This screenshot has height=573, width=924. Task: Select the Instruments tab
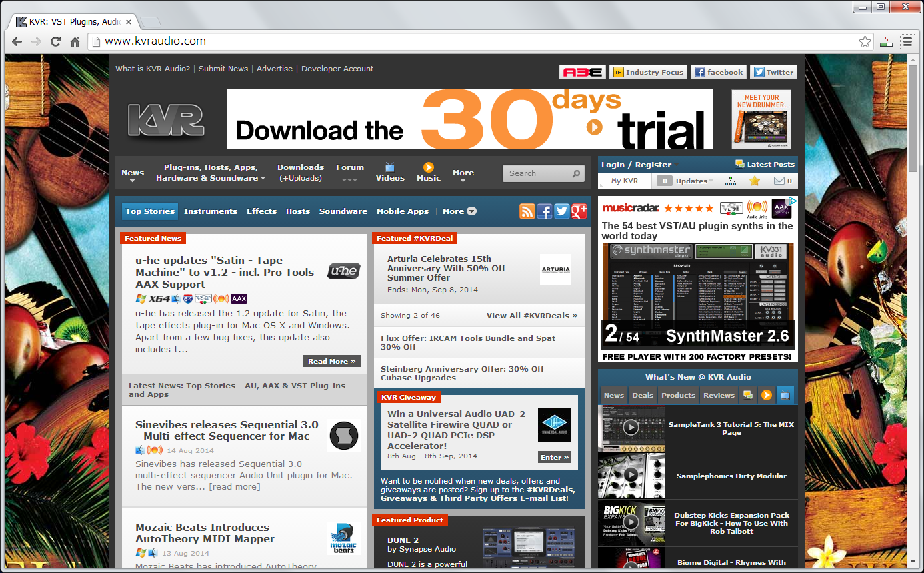pyautogui.click(x=211, y=211)
